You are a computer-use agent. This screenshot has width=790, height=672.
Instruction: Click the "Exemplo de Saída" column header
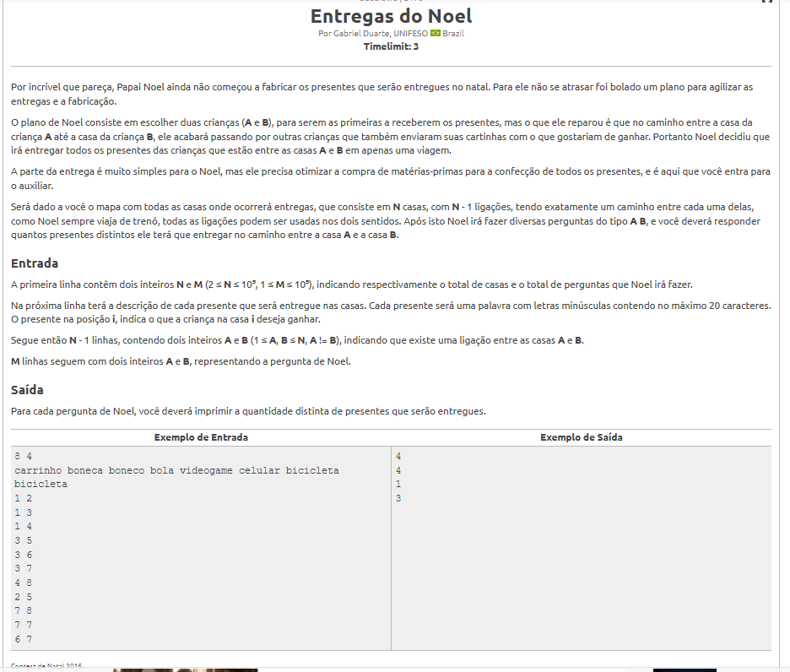click(582, 437)
